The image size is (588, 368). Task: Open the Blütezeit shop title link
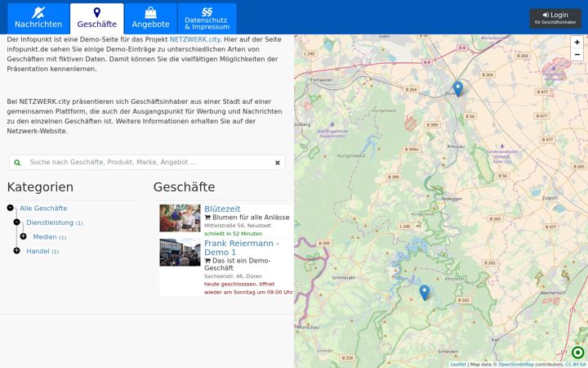pos(222,209)
